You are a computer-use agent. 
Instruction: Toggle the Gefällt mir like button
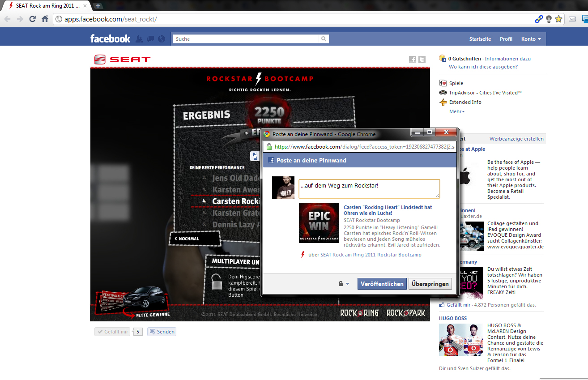click(112, 332)
